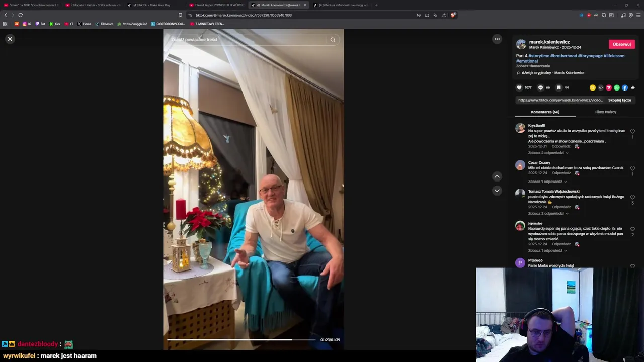Screen dimensions: 644x362
Task: Go to the next video arrow
Action: [x=497, y=191]
